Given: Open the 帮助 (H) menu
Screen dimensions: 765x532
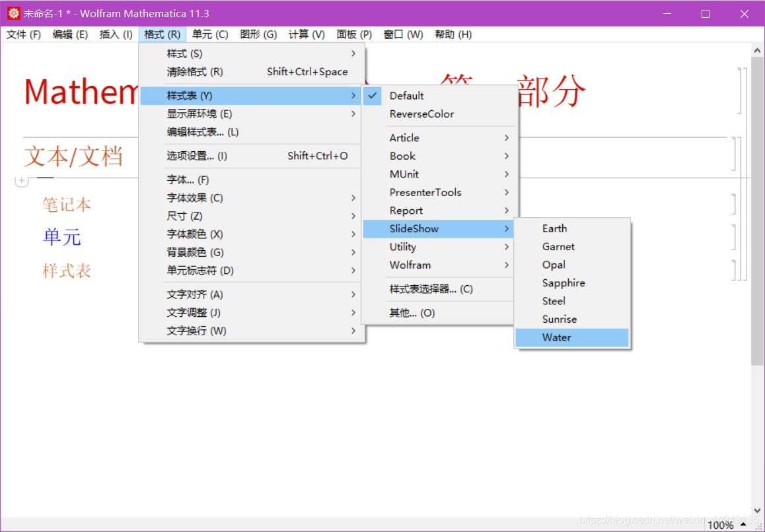Looking at the screenshot, I should pyautogui.click(x=453, y=34).
